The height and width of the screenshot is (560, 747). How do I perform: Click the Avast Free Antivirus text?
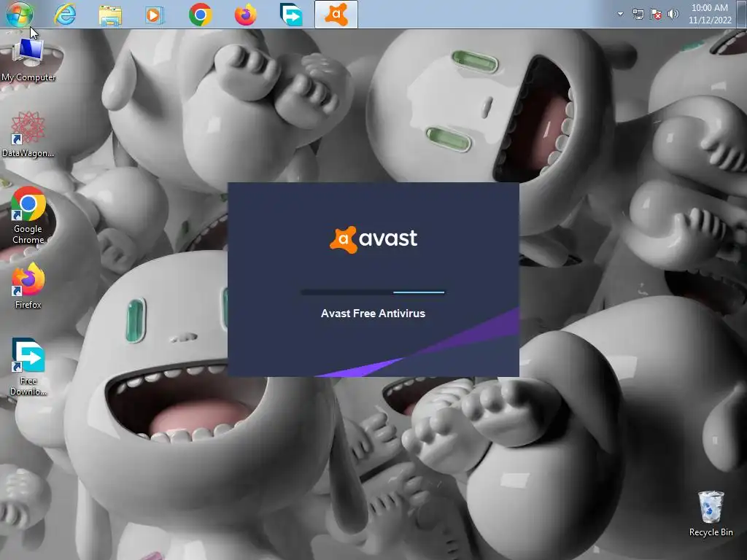pos(373,314)
